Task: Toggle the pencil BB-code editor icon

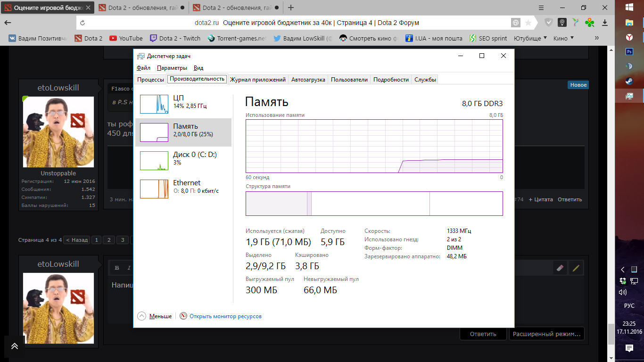Action: (576, 268)
